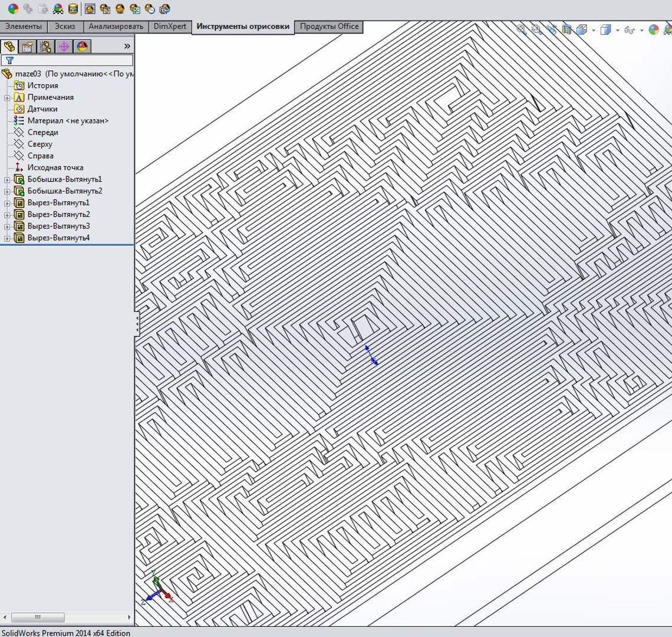
Task: Expand the Бобышка-Вытянуть2 feature node
Action: point(7,191)
